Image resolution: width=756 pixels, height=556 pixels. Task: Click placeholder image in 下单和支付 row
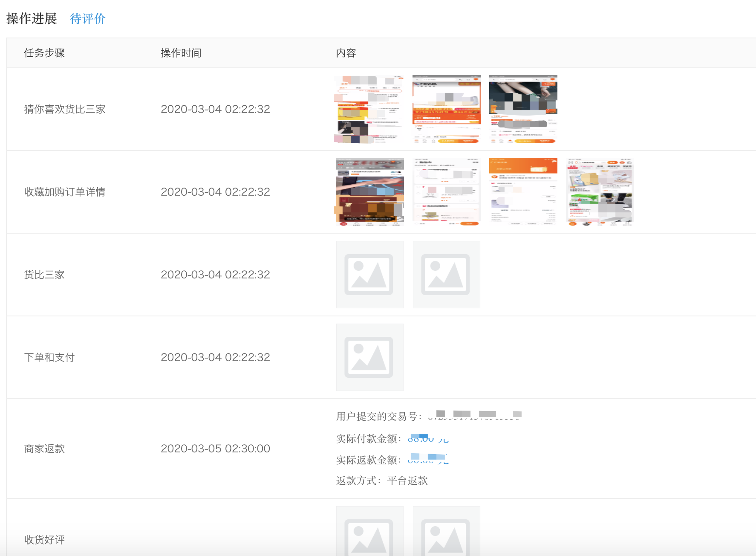tap(369, 357)
